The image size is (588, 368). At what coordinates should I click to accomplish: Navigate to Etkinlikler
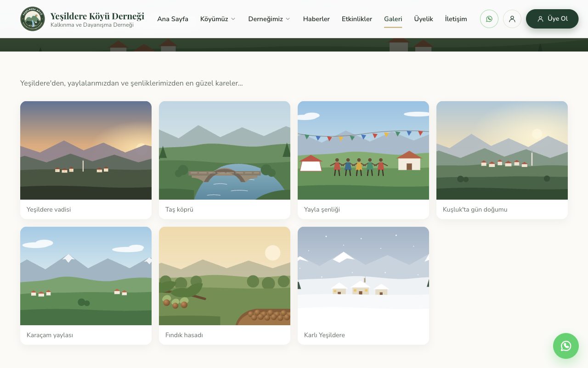357,19
